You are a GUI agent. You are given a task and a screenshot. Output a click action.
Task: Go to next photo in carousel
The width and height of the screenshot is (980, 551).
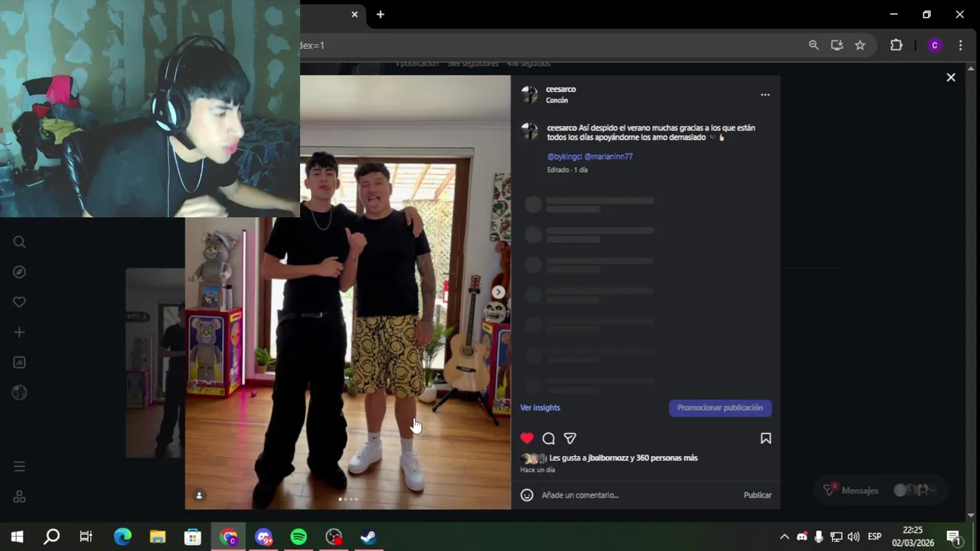tap(498, 292)
